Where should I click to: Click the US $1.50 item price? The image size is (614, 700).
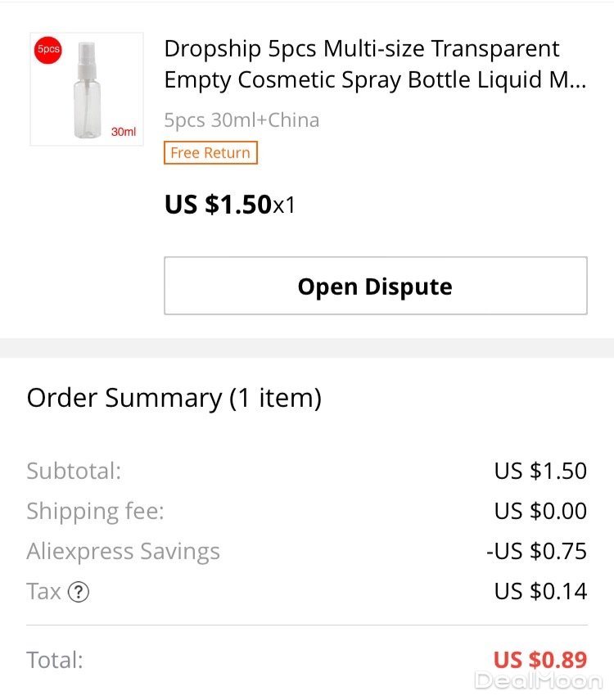(218, 205)
